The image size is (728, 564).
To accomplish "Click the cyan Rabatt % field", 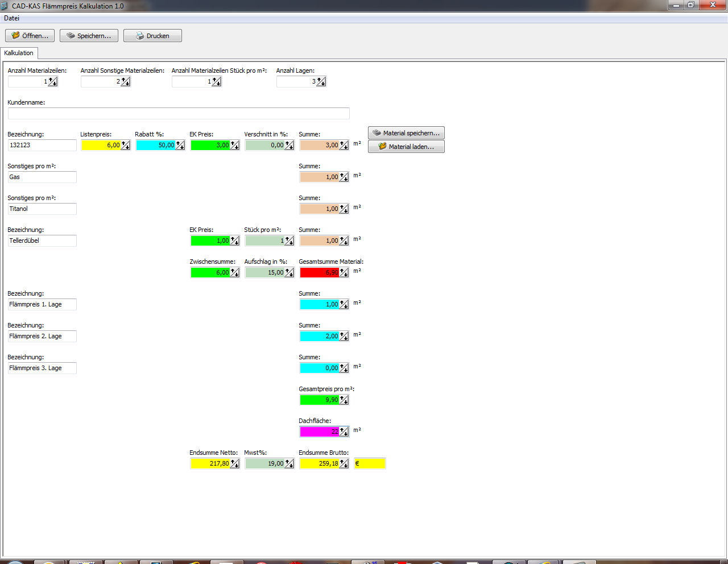I will [x=155, y=146].
